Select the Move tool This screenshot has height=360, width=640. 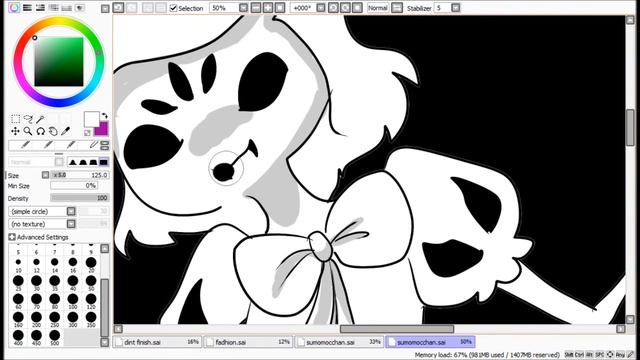coord(16,131)
